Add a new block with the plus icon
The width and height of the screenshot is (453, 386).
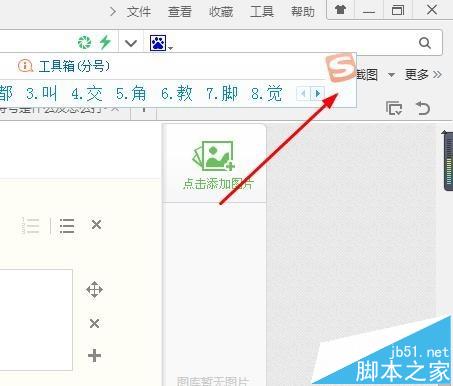click(x=94, y=355)
